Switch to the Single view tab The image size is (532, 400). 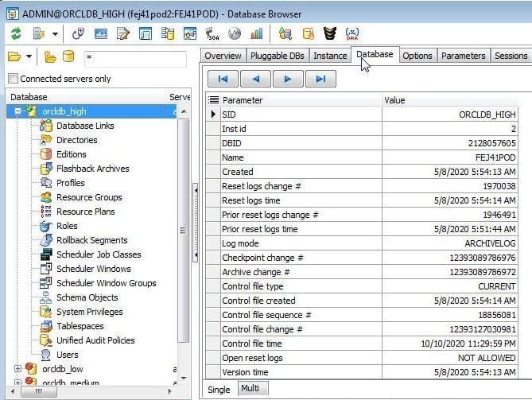(219, 390)
